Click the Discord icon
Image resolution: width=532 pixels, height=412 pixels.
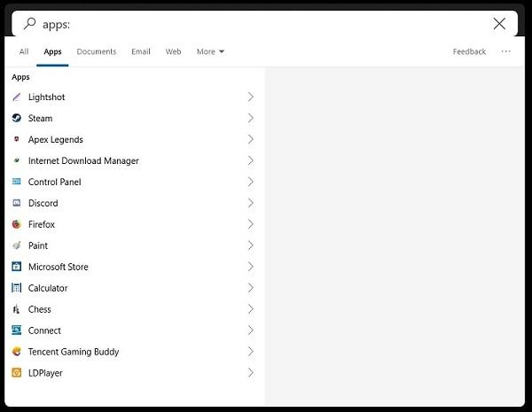click(x=16, y=203)
